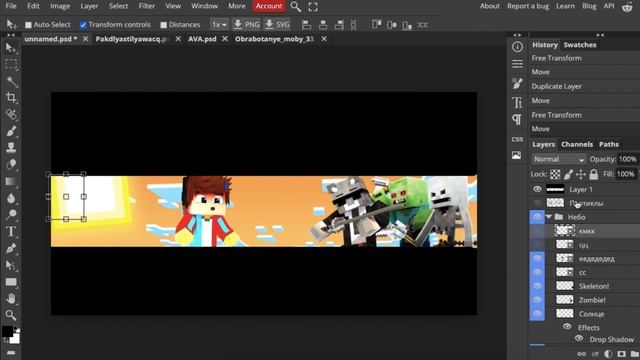Select the Gradient tool

(11, 181)
